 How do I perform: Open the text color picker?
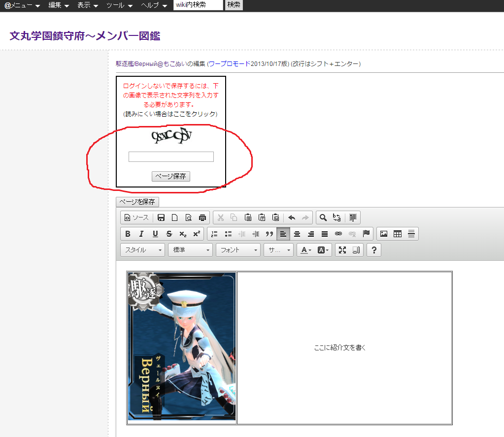306,250
